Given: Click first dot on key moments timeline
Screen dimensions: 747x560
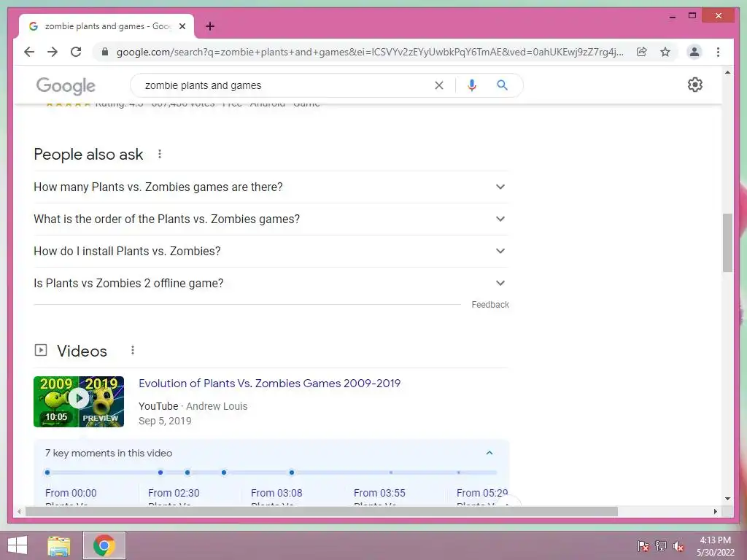Looking at the screenshot, I should [47, 472].
